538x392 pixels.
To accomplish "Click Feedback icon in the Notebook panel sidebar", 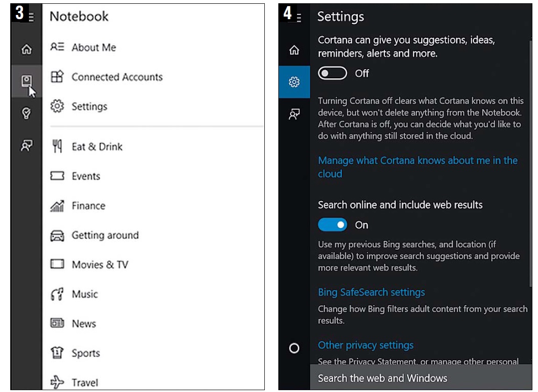I will coord(27,146).
